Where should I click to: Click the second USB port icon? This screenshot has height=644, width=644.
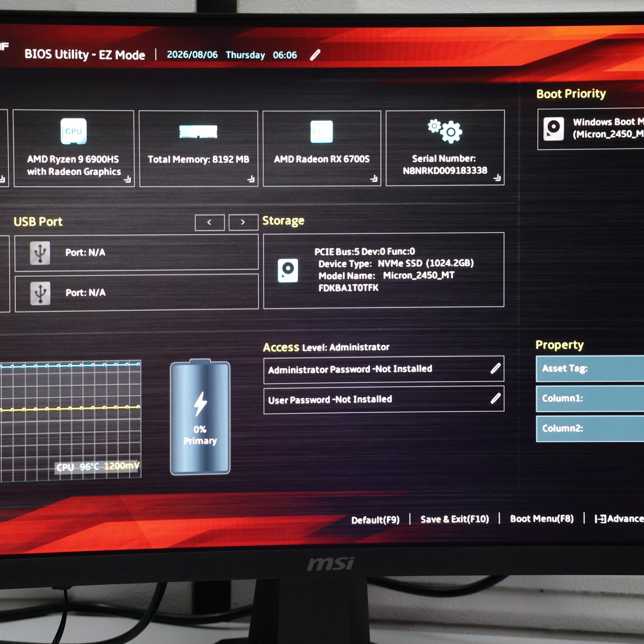tap(40, 293)
